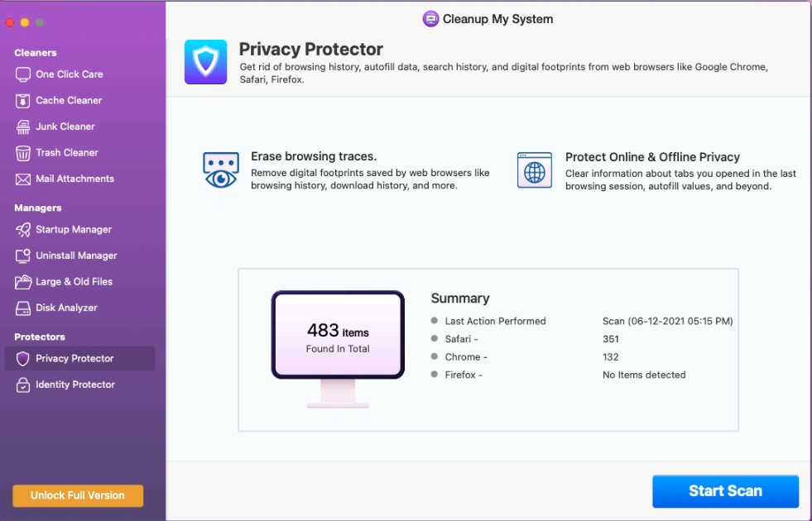Open the Disk Analyzer label
812x521 pixels.
point(66,308)
